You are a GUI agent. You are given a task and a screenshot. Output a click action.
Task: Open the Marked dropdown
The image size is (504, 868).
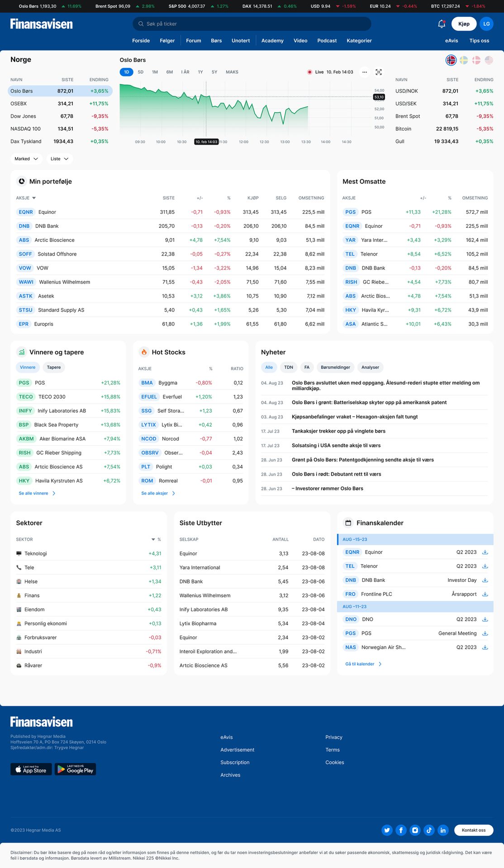26,159
